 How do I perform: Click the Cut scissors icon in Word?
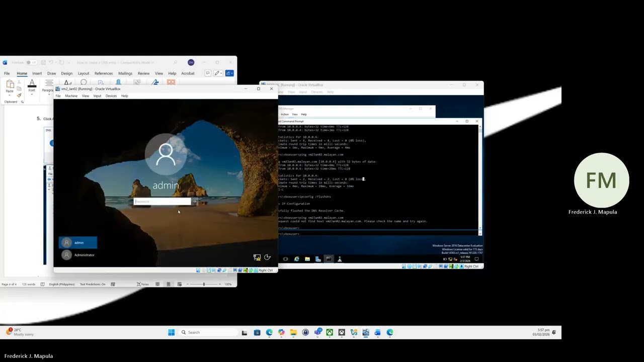click(x=19, y=83)
